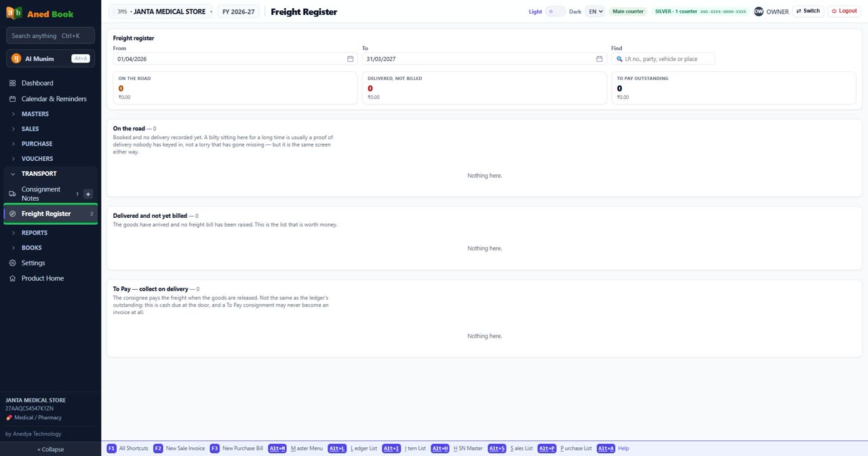
Task: Click the Main counter badge
Action: [x=628, y=12]
